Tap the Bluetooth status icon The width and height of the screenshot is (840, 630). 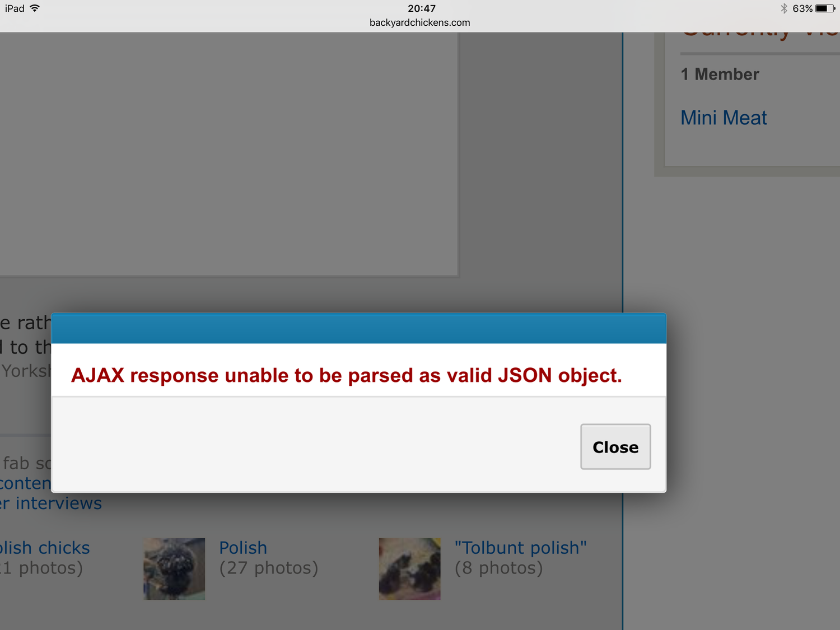pos(784,8)
